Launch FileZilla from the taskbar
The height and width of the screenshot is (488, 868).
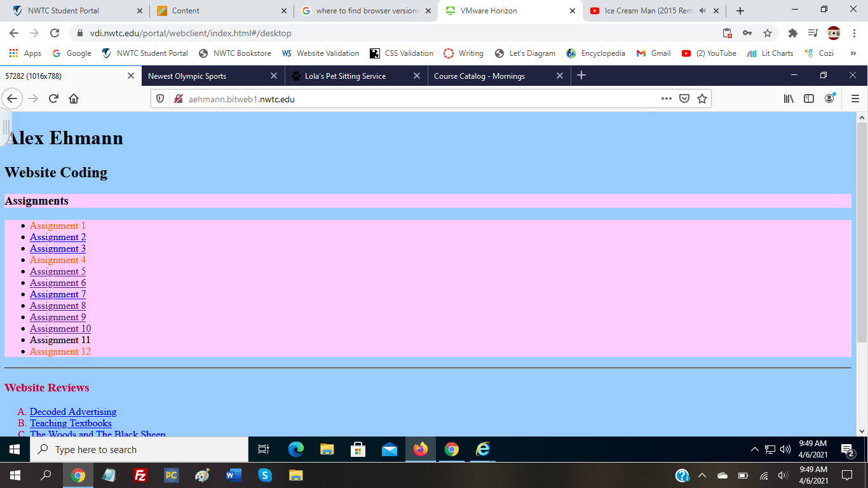[140, 475]
